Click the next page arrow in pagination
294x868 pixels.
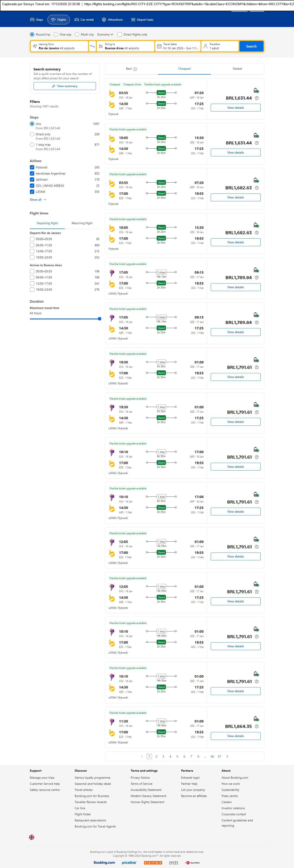[227, 756]
